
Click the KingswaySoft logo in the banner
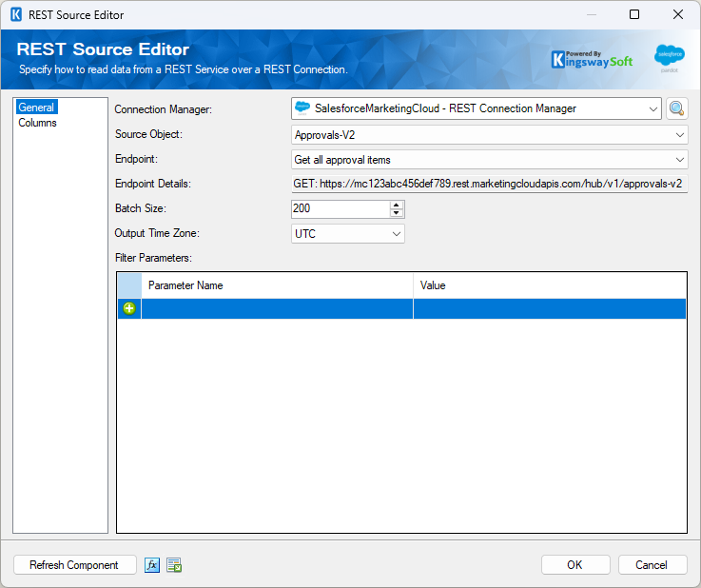pos(592,60)
